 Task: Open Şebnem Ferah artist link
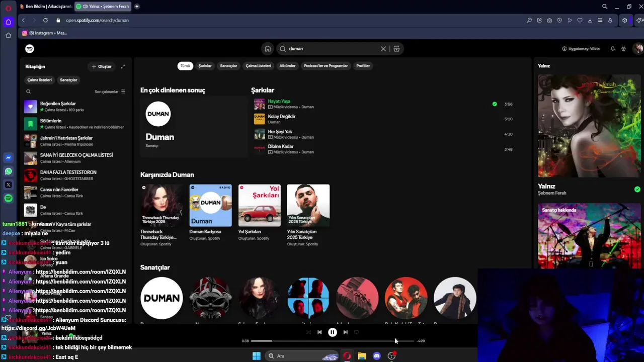[x=552, y=193]
